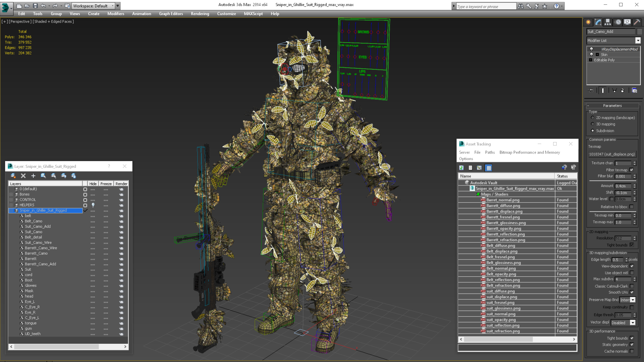Screen dimensions: 644x362
Task: Select 2D mapping (landscape) radio button
Action: (x=593, y=117)
